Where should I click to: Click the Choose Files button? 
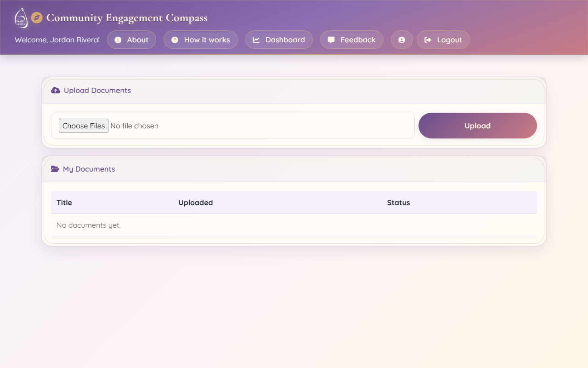(x=84, y=126)
